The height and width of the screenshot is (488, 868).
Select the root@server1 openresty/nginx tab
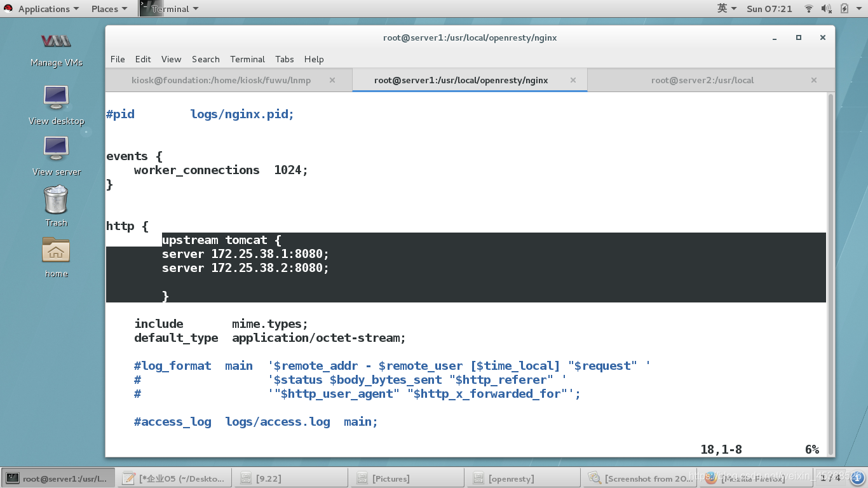[461, 81]
